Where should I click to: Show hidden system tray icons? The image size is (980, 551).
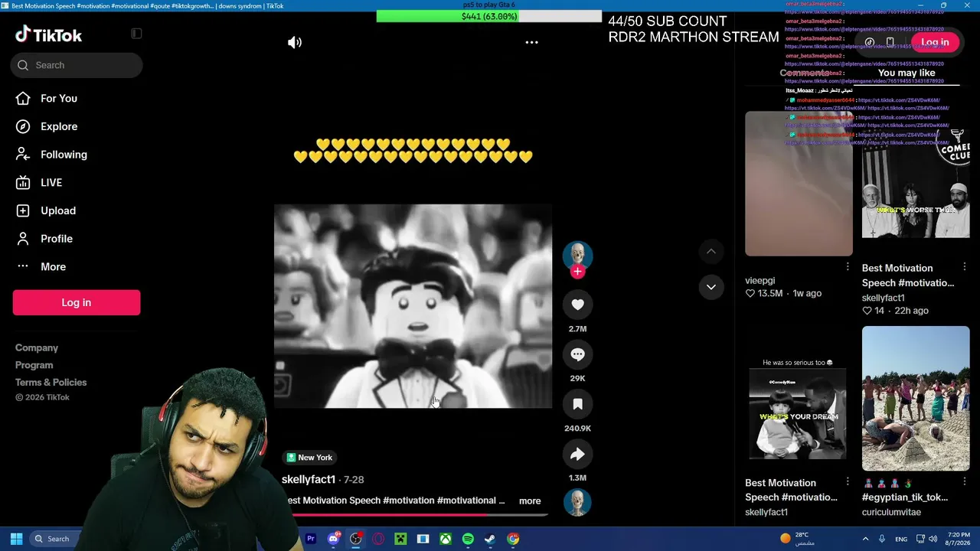866,539
